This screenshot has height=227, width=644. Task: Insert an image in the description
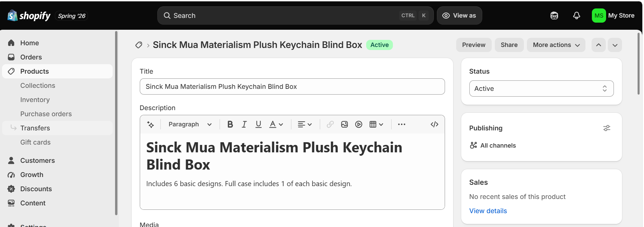click(x=345, y=124)
